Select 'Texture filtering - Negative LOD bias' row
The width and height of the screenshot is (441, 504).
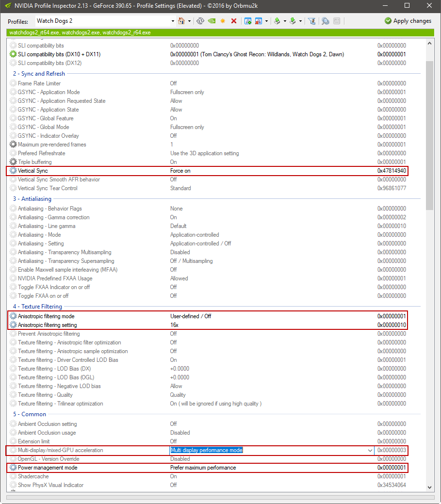(x=207, y=386)
